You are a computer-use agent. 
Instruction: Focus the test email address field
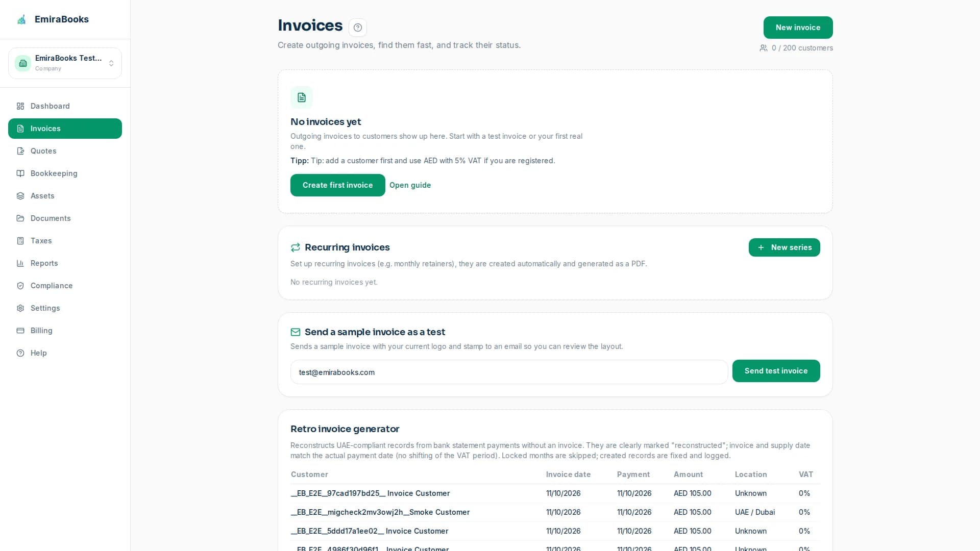coord(509,372)
